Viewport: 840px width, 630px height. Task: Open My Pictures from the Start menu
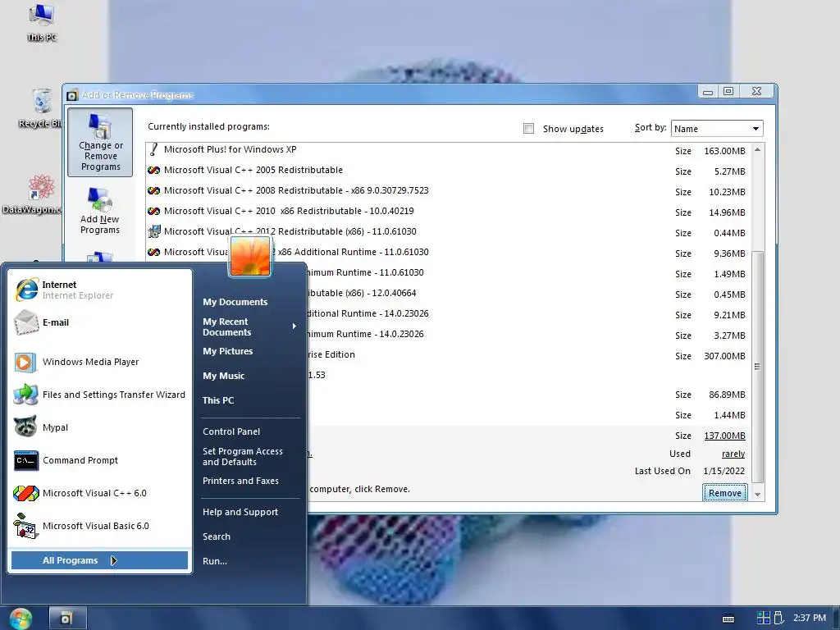(x=228, y=351)
